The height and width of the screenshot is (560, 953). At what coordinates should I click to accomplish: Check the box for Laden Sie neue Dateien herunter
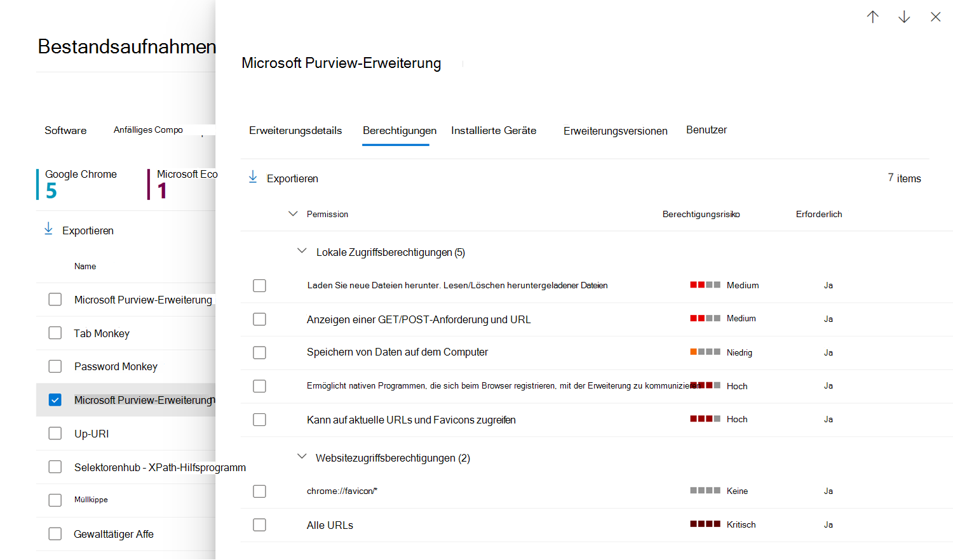[259, 286]
